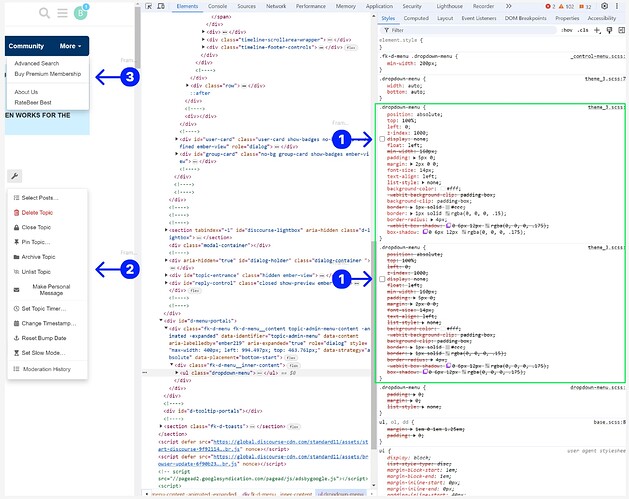629x499 pixels.
Task: Expand the group-card div node
Action: point(177,154)
